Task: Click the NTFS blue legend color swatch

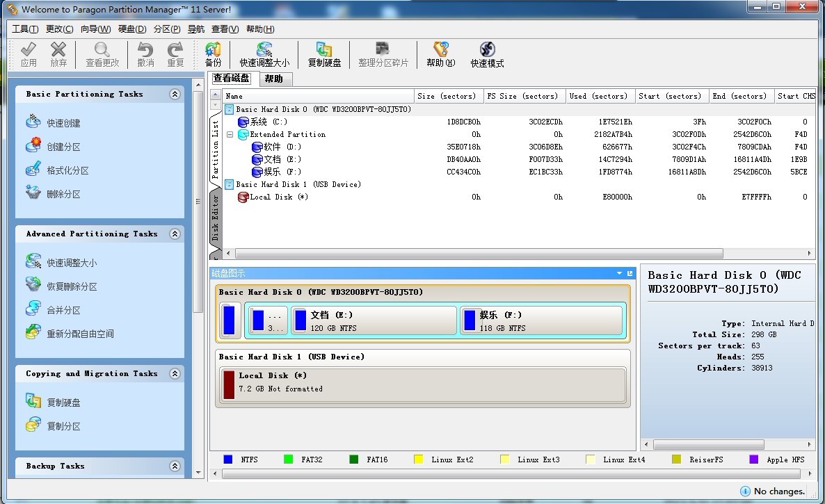Action: [x=228, y=460]
